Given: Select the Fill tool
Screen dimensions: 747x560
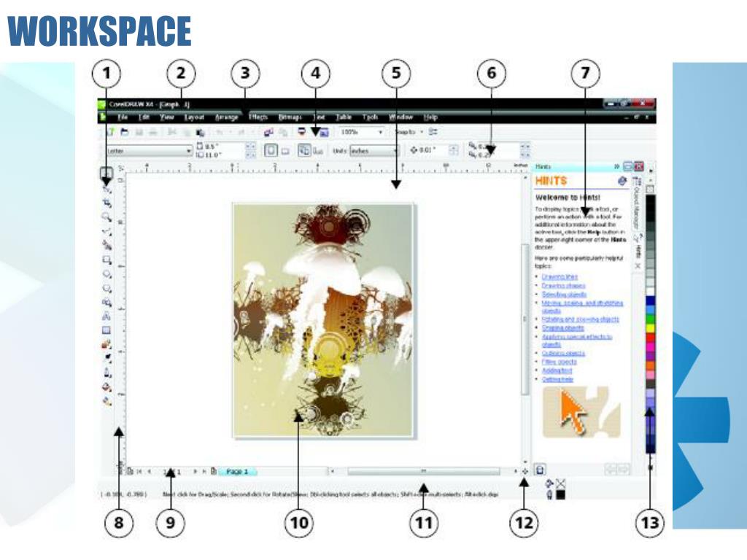Looking at the screenshot, I should (108, 387).
